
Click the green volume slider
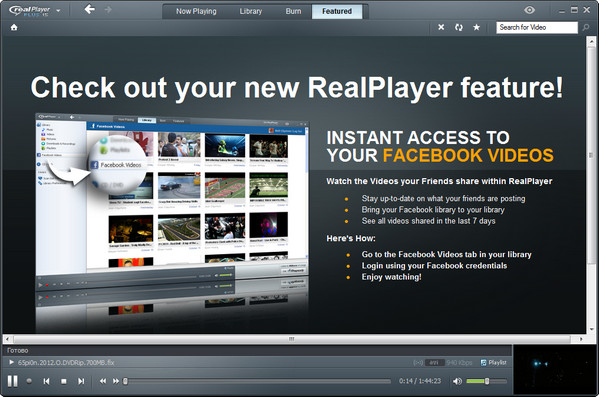[x=487, y=381]
